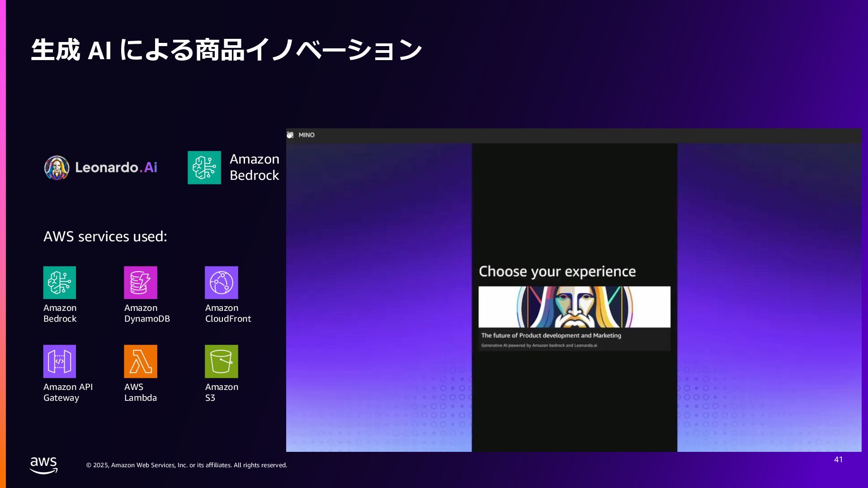Click the Leonardo.Ai brand text
The height and width of the screenshot is (488, 868).
116,168
